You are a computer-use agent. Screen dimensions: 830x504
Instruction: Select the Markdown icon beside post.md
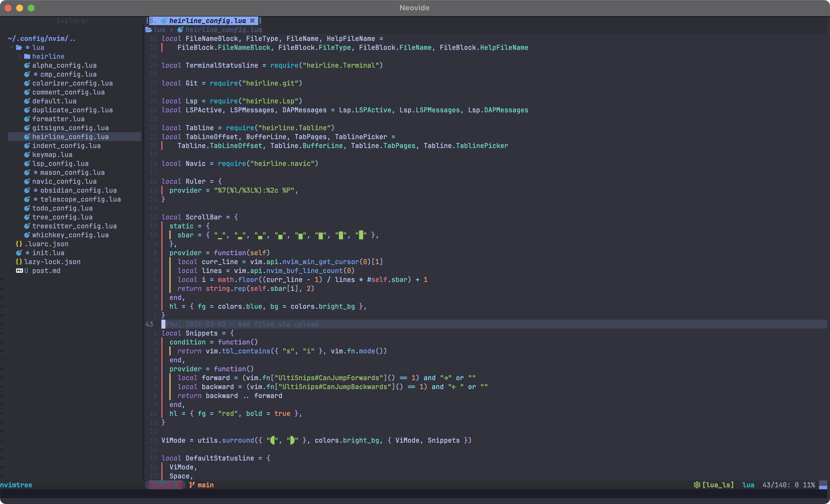coord(20,271)
